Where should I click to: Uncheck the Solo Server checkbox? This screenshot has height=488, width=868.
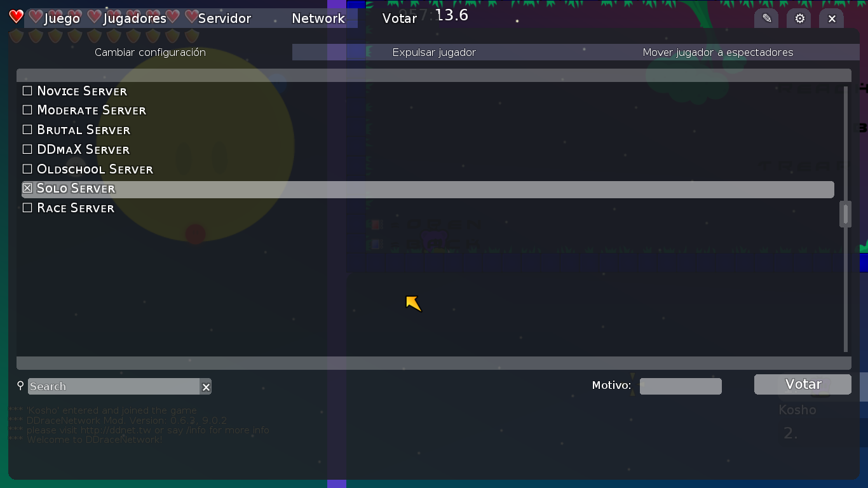coord(27,188)
